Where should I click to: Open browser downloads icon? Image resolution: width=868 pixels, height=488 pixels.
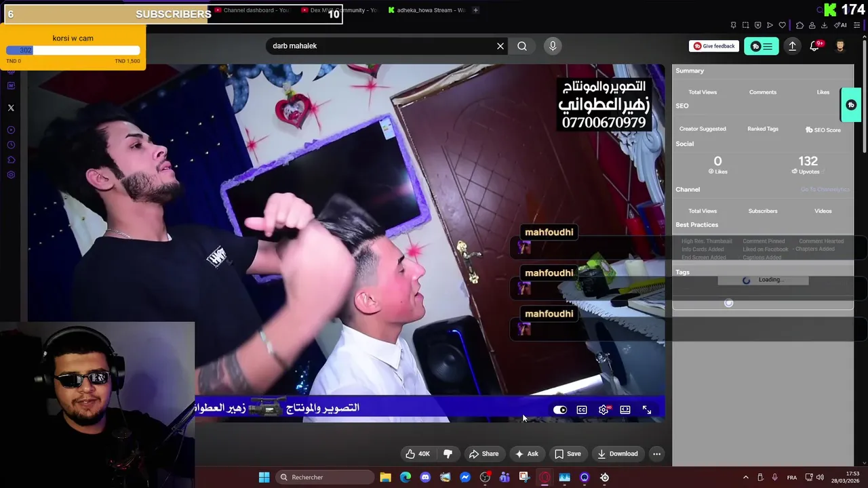pos(824,26)
